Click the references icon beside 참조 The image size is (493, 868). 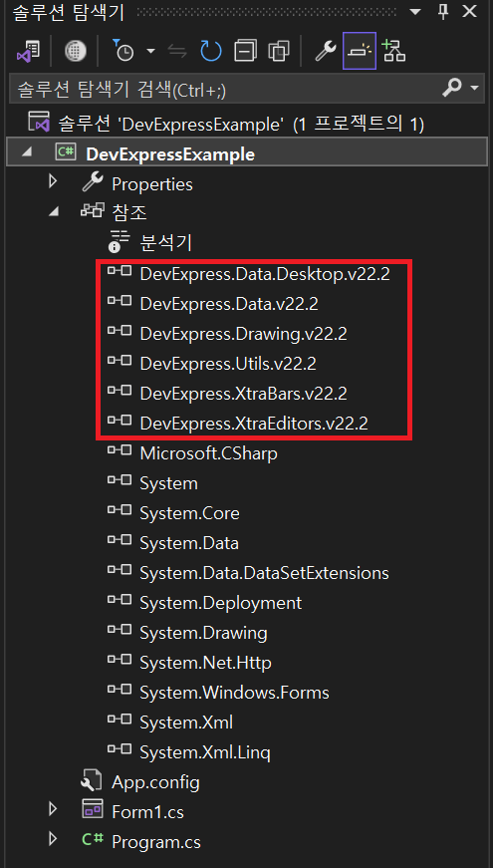coord(93,210)
